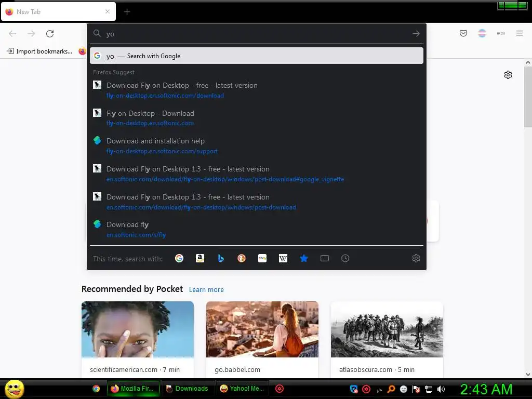Reload the page with the refresh icon
Viewport: 532px width, 399px height.
click(50, 34)
